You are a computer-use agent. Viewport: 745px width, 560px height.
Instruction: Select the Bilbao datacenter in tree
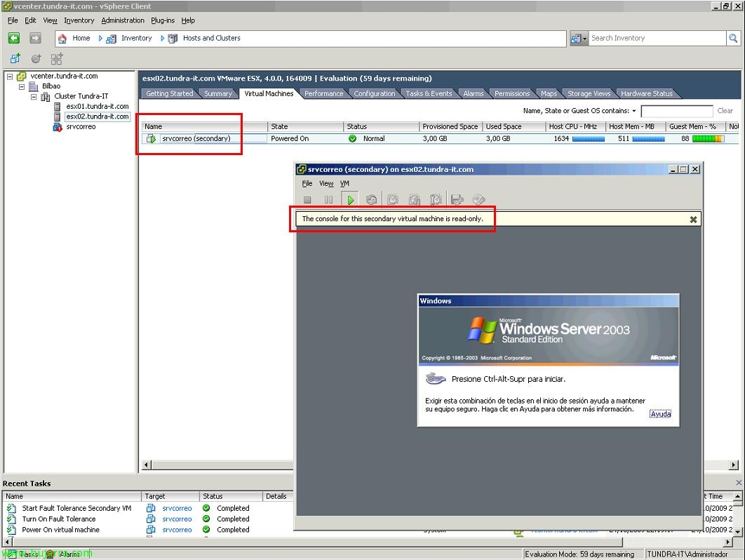pos(51,86)
